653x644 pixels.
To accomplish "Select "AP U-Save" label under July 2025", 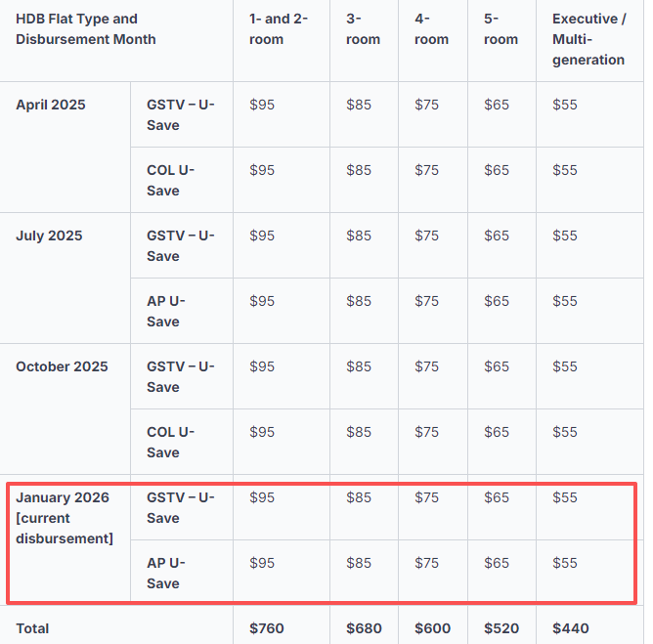I will click(167, 311).
